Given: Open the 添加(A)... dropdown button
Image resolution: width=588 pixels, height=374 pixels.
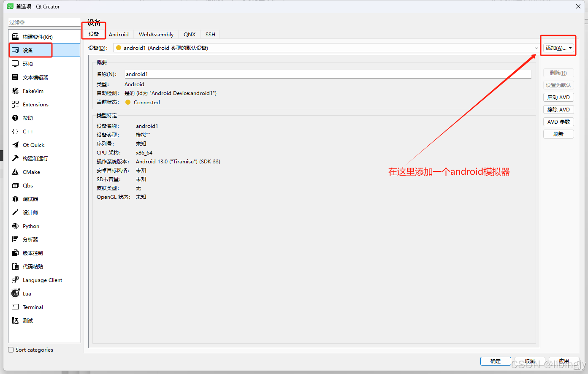Looking at the screenshot, I should [x=558, y=48].
